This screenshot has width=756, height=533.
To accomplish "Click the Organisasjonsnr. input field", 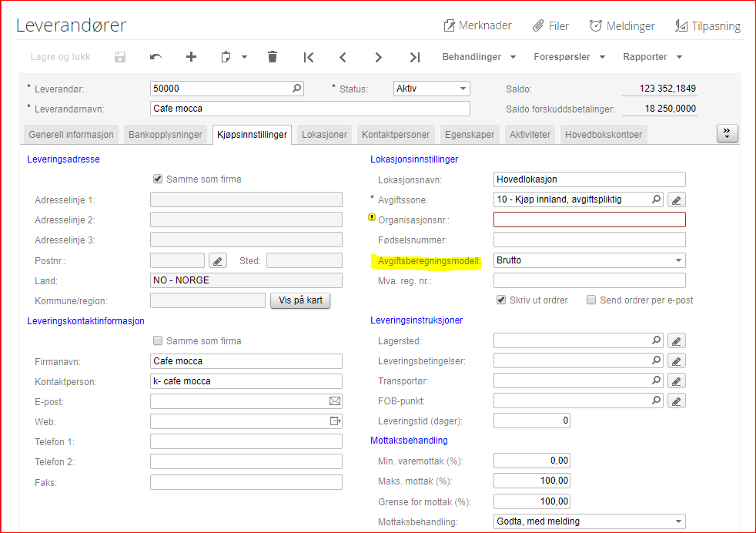I will (x=589, y=220).
